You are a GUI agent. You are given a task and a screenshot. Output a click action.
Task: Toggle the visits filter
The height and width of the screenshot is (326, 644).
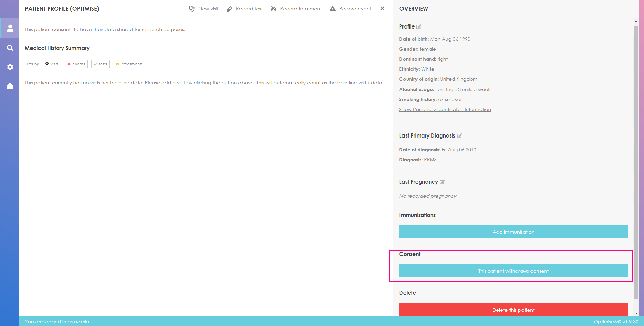tap(52, 64)
